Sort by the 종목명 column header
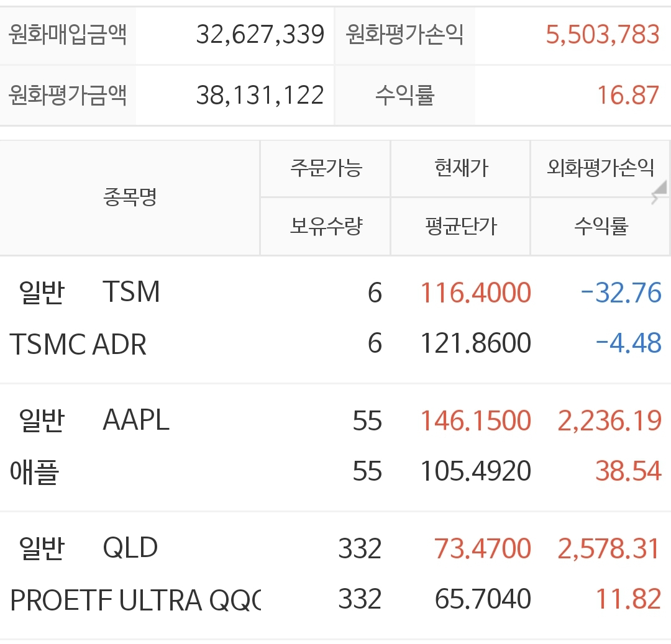 (x=130, y=197)
